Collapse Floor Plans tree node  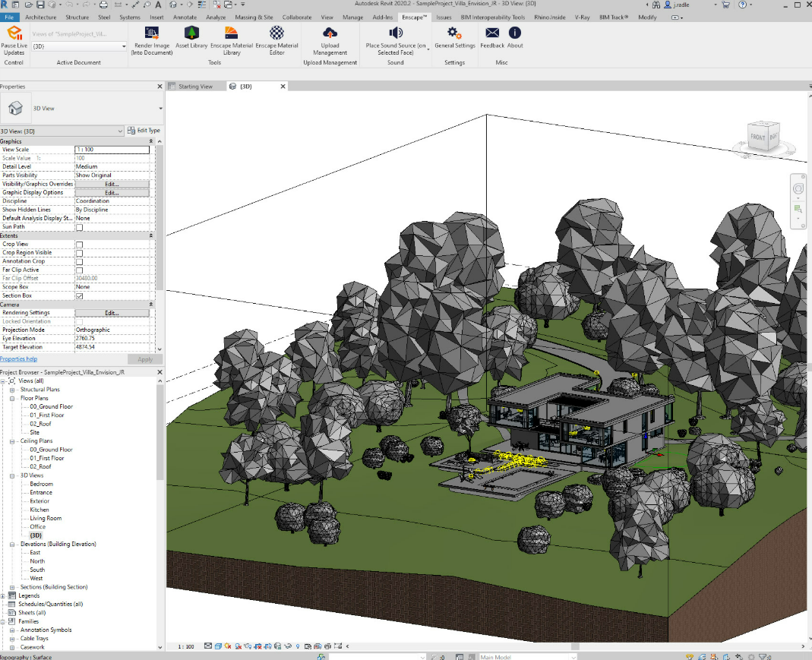point(12,399)
